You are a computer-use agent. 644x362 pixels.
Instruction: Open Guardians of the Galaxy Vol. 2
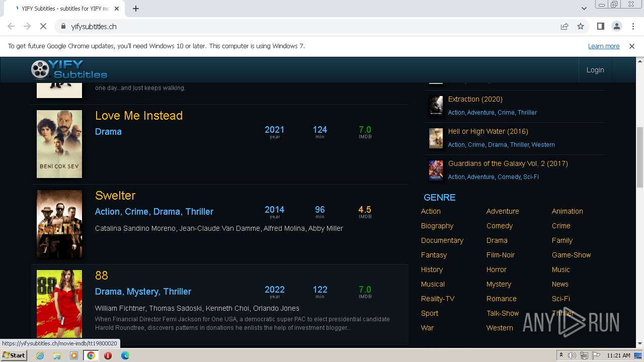point(508,163)
